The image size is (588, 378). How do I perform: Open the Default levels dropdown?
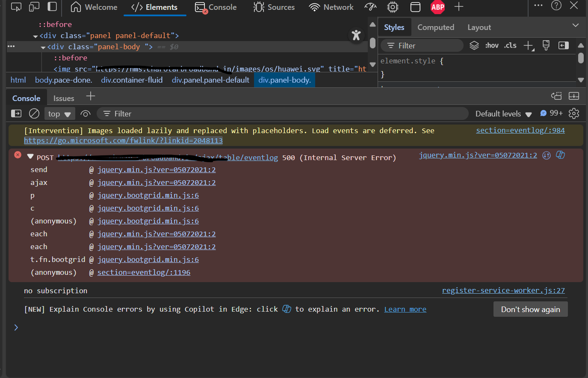coord(503,113)
